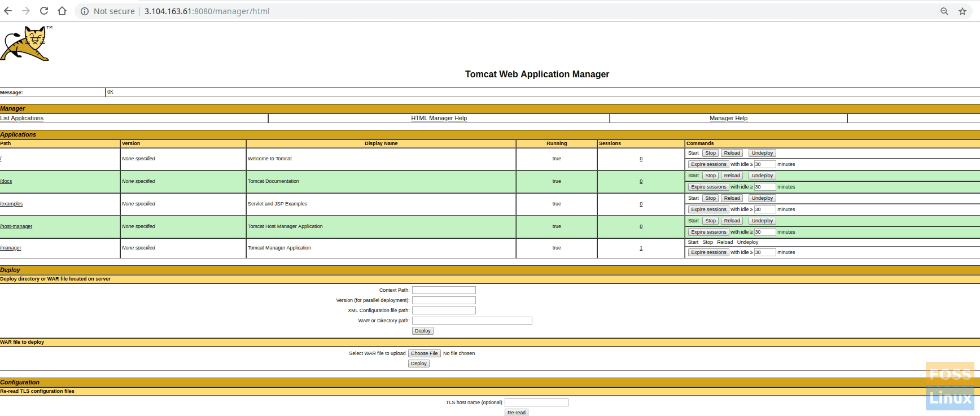Reload the Tomcat Documentation app
This screenshot has height=416, width=980.
(x=732, y=176)
